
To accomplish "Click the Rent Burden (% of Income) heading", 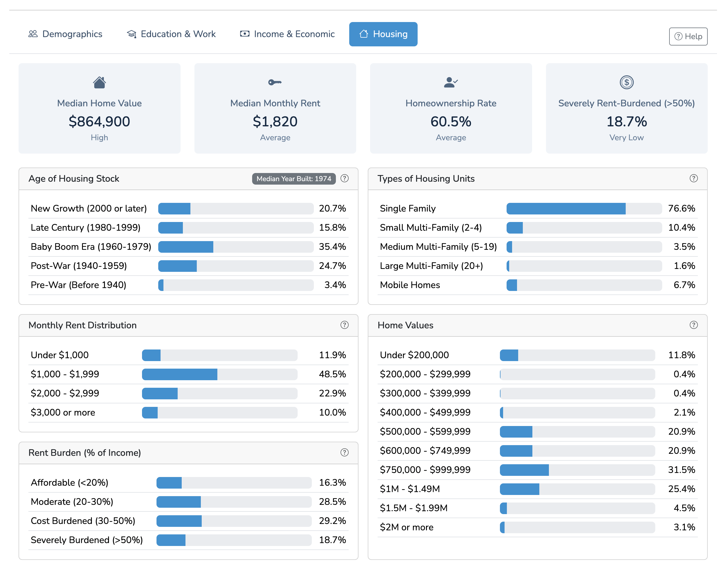I will tap(85, 453).
